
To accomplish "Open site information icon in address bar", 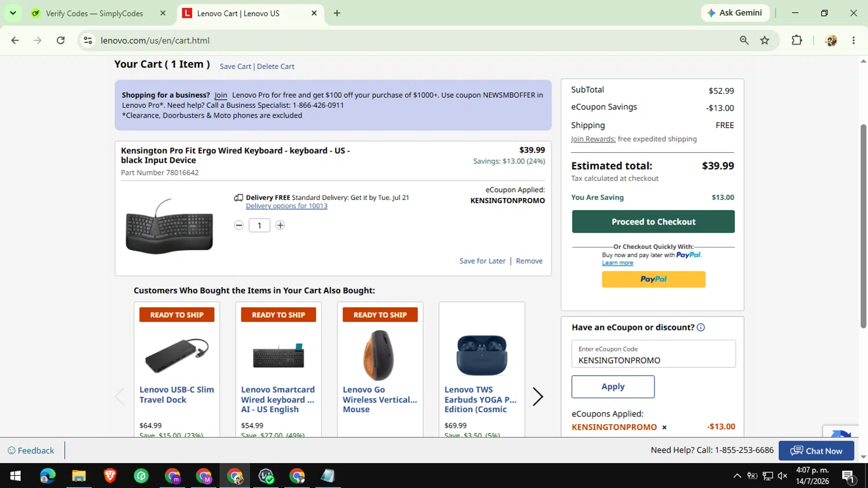I will pos(88,41).
